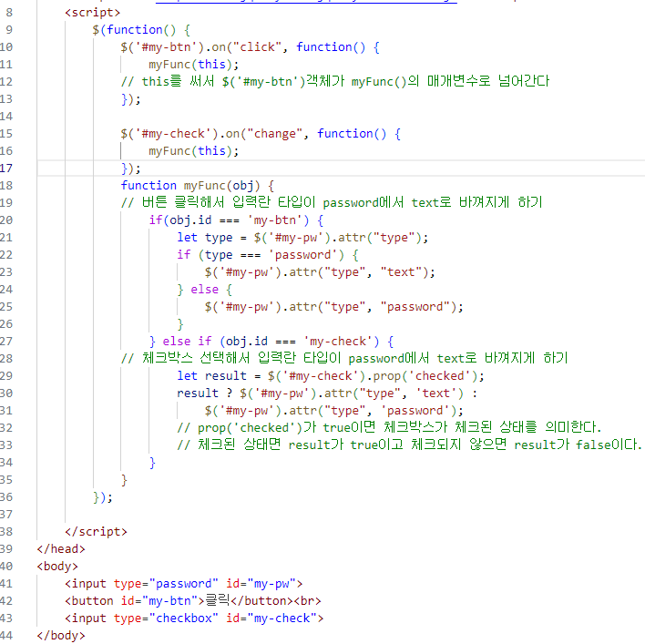Screen dimensions: 645x644
Task: Click 'let type = $('#my-pw').attr("type");' line
Action: click(302, 237)
